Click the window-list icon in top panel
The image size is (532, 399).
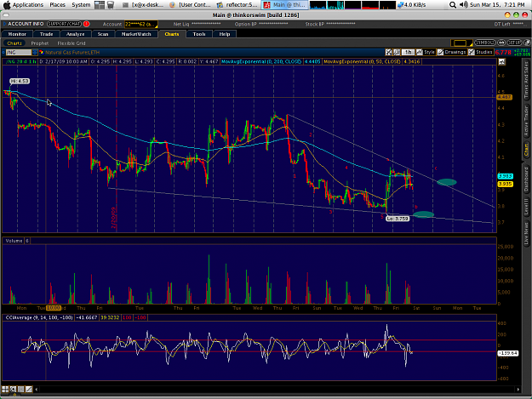(100, 5)
